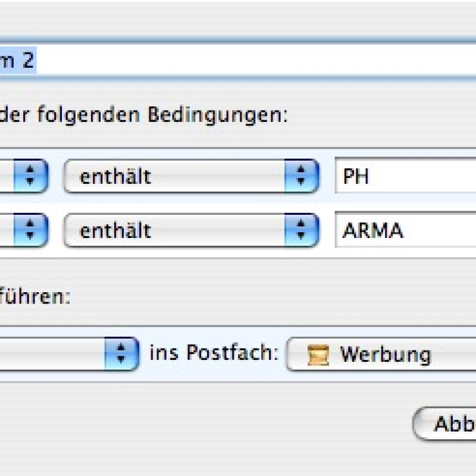This screenshot has width=476, height=476.
Task: Open the Werbung mailbox selector
Action: click(x=381, y=354)
